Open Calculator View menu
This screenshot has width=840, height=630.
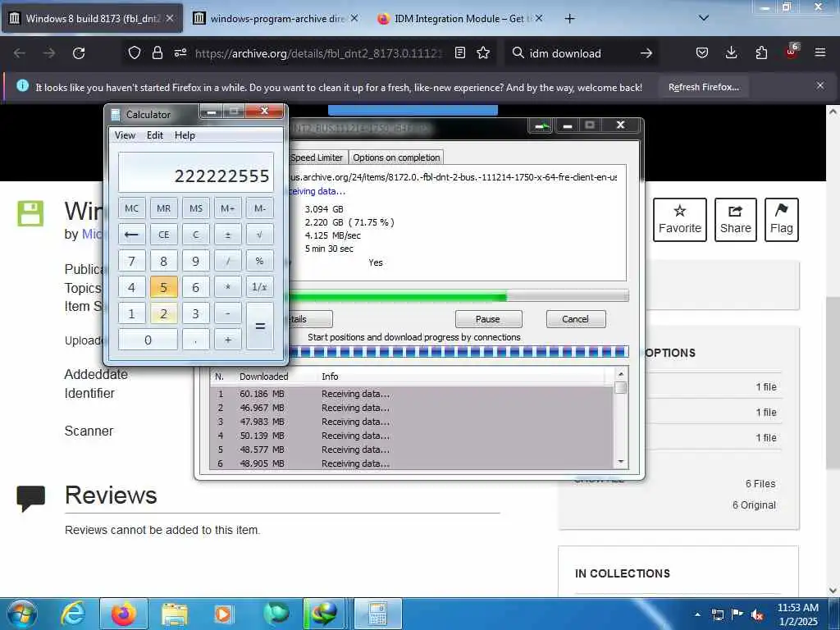pos(125,135)
